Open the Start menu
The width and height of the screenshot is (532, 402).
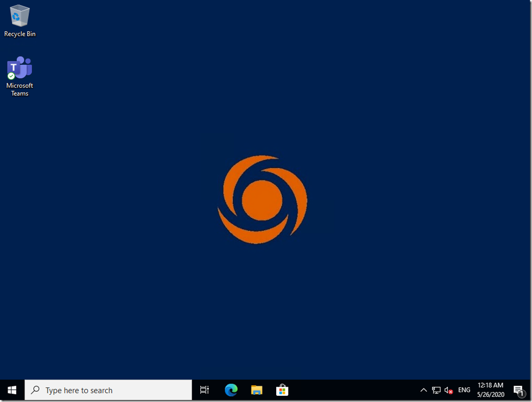[11, 389]
